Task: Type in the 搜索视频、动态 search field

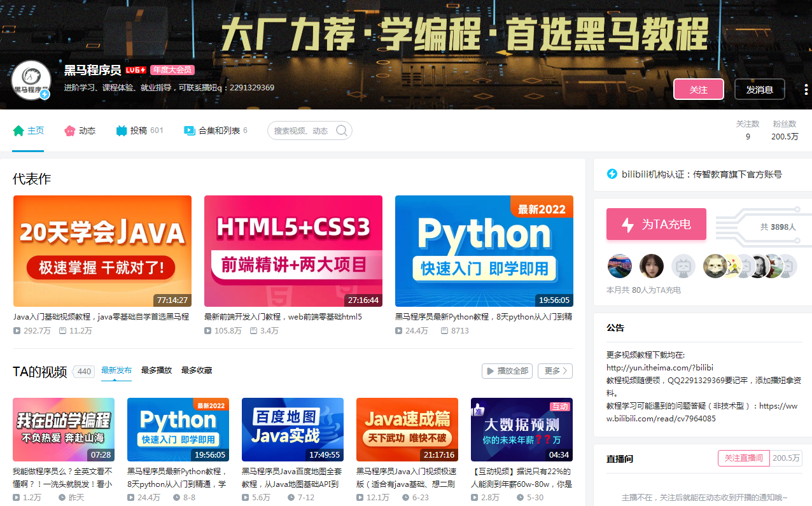Action: coord(302,130)
